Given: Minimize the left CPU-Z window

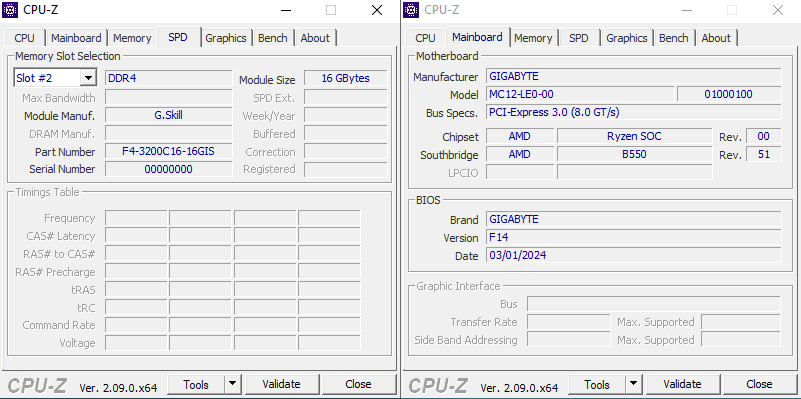Looking at the screenshot, I should [286, 10].
